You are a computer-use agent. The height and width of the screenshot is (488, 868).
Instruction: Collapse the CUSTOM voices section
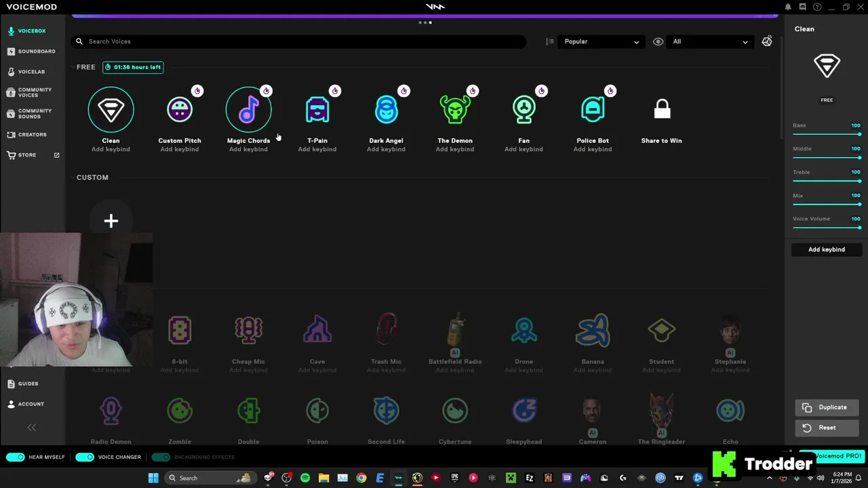click(x=72, y=178)
